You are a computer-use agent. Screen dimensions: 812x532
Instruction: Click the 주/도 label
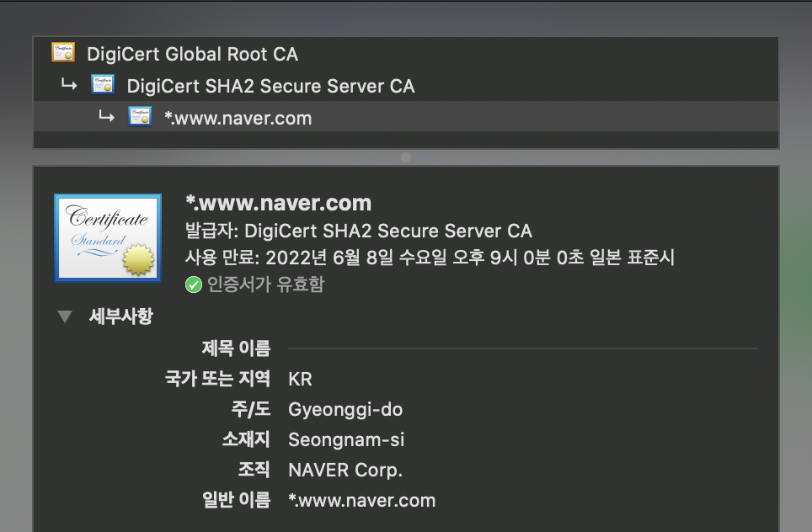click(x=251, y=409)
